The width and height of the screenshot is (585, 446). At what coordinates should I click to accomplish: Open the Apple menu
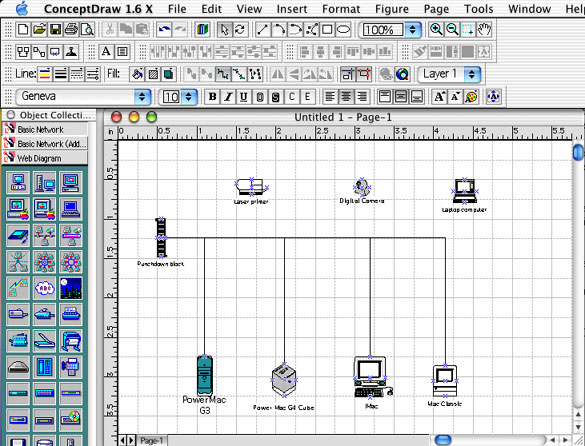click(22, 8)
